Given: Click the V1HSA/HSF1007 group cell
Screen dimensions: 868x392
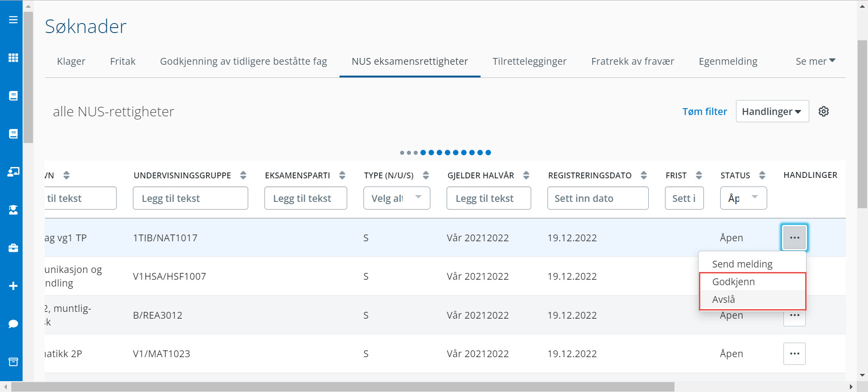Looking at the screenshot, I should (x=170, y=276).
